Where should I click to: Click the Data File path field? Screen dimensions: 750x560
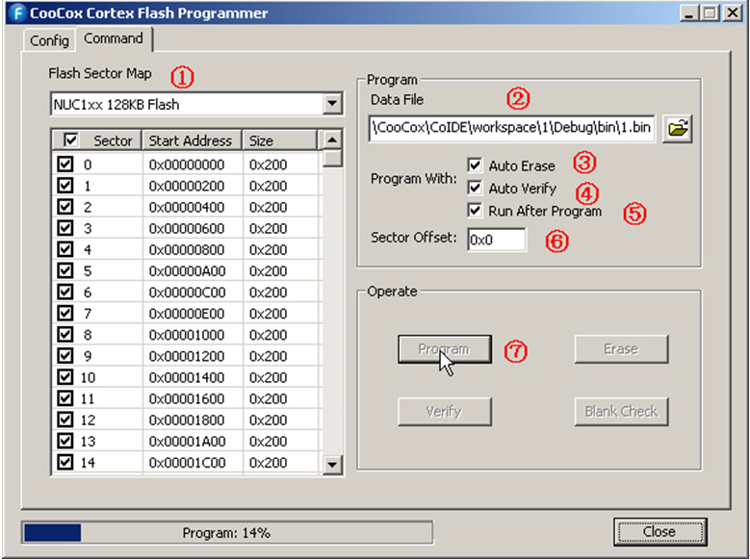(511, 128)
